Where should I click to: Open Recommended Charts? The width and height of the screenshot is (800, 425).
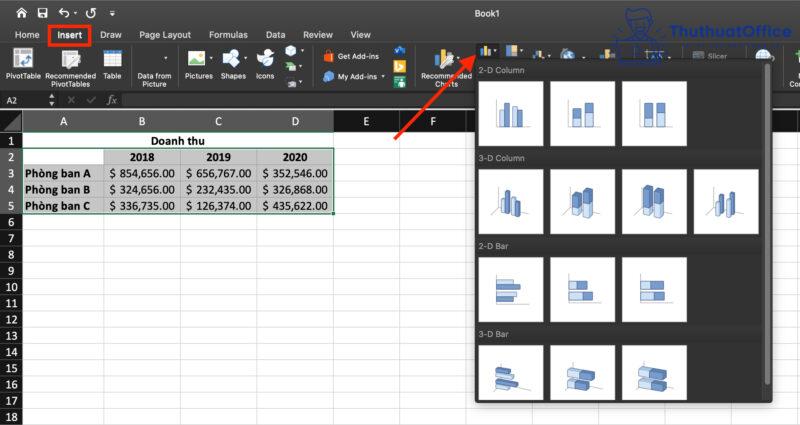[446, 68]
